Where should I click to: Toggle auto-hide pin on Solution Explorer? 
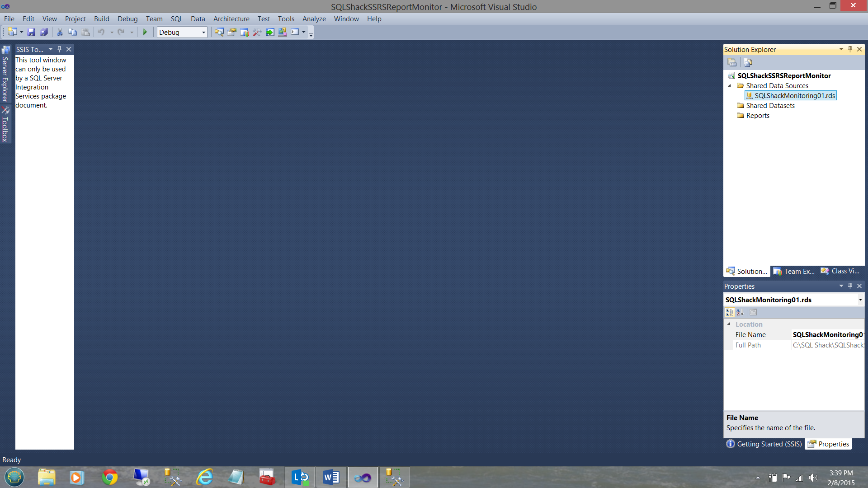pos(850,49)
